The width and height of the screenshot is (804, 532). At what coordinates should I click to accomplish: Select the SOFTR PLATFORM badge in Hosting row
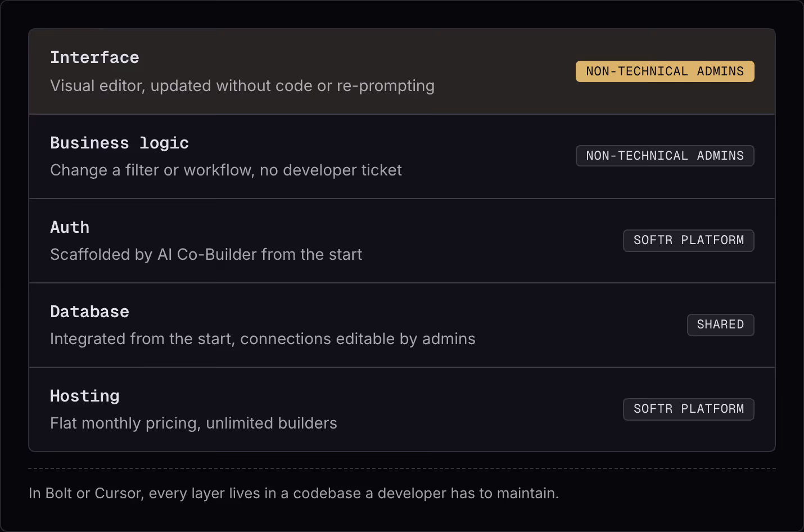tap(688, 409)
